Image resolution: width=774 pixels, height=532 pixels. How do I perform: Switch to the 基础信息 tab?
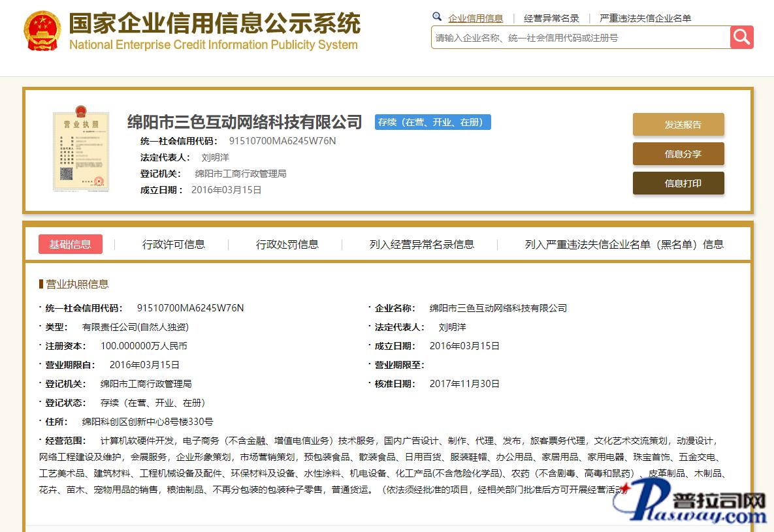point(71,244)
